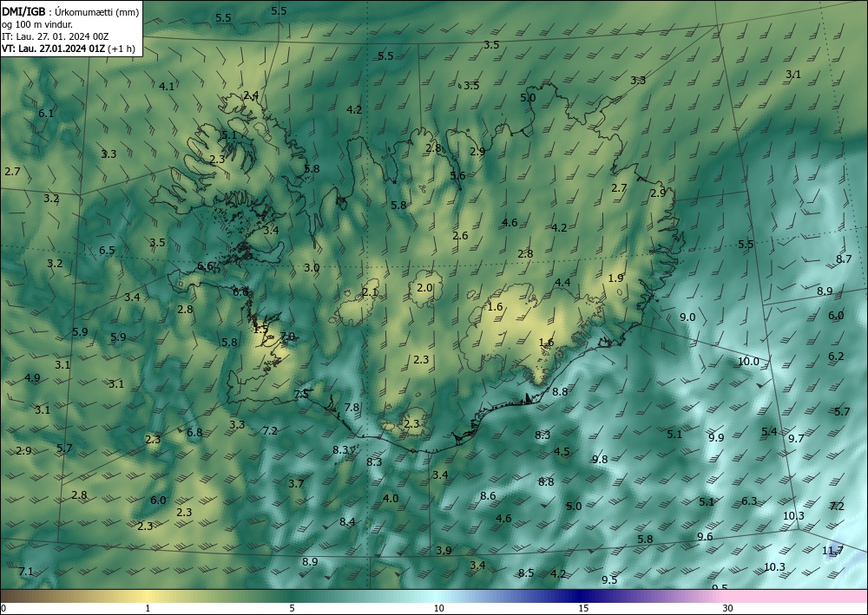Click the DMI/IGB Úrkomumætti (mm) title line
The height and width of the screenshot is (615, 868).
(70, 12)
